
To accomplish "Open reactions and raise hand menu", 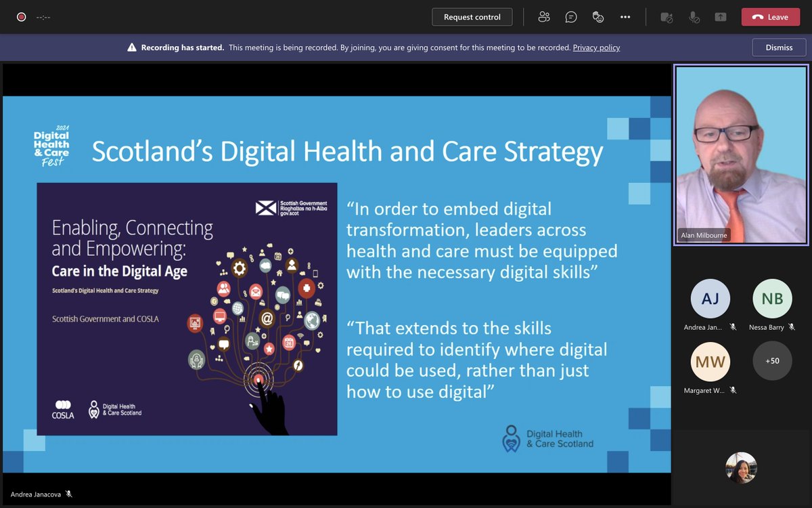I will tap(598, 17).
